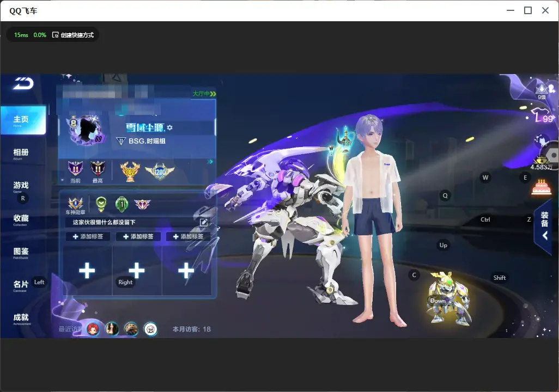
Task: Open the third recent visitor avatar
Action: click(x=131, y=329)
